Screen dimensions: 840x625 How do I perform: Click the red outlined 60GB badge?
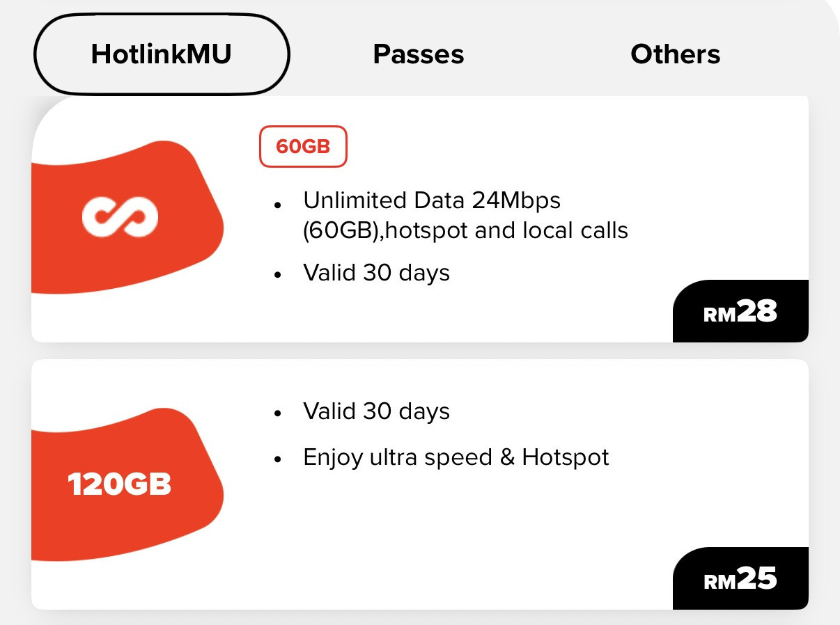coord(303,147)
